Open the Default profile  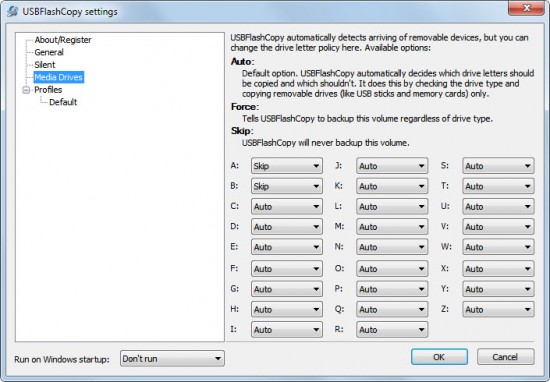pos(63,102)
